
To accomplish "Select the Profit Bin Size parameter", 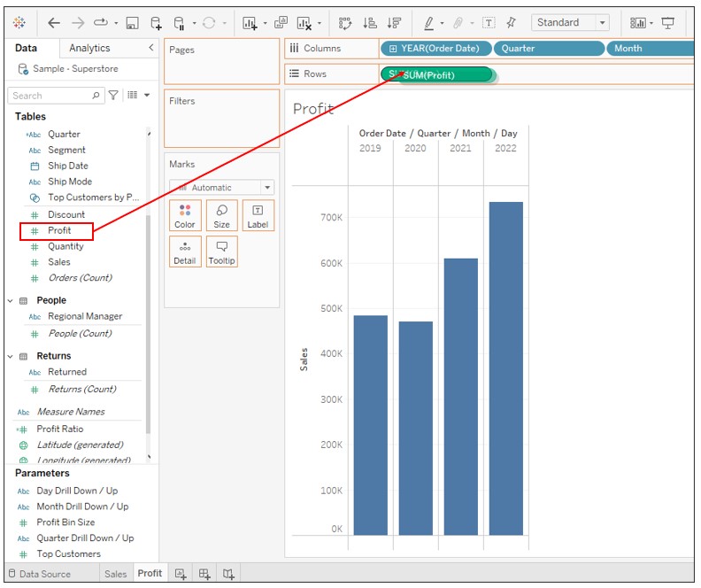I will [65, 522].
